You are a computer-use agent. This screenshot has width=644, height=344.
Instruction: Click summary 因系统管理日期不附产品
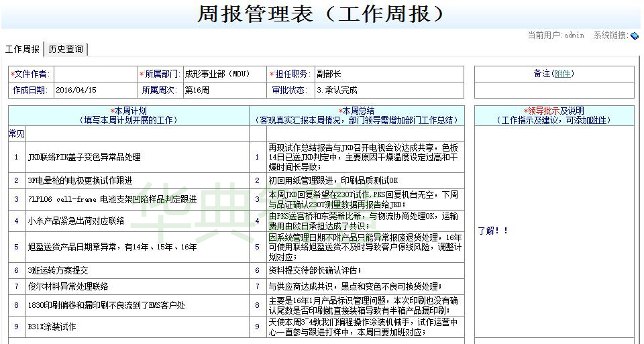pyautogui.click(x=365, y=247)
